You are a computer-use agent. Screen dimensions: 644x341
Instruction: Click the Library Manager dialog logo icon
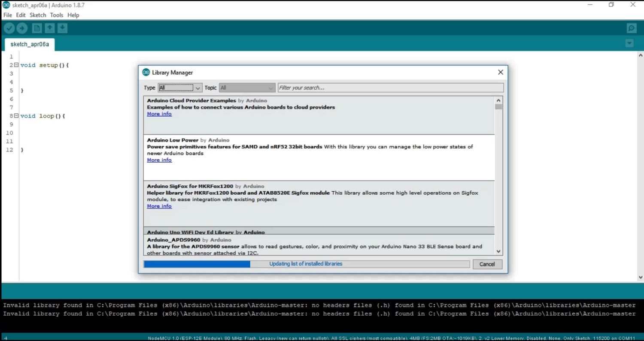(146, 72)
